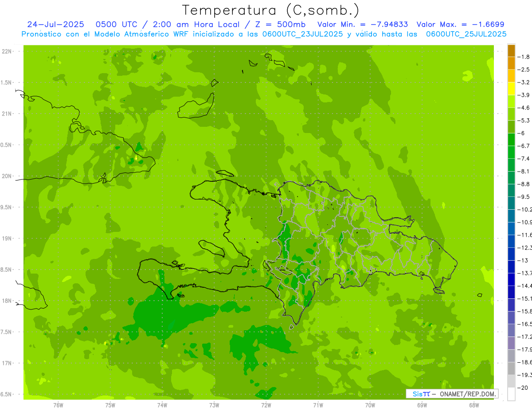This screenshot has width=532, height=411.
Task: Click the dark orange top colorbar swatch
Action: click(511, 50)
